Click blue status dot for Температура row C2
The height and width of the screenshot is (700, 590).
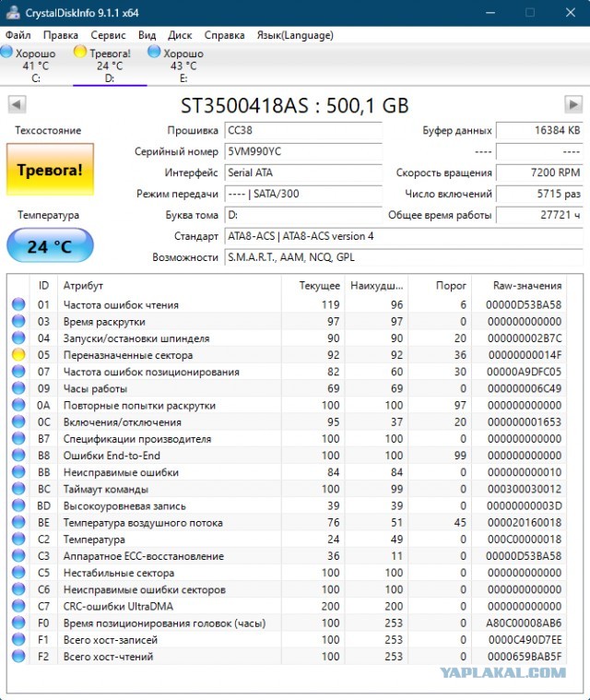click(18, 539)
